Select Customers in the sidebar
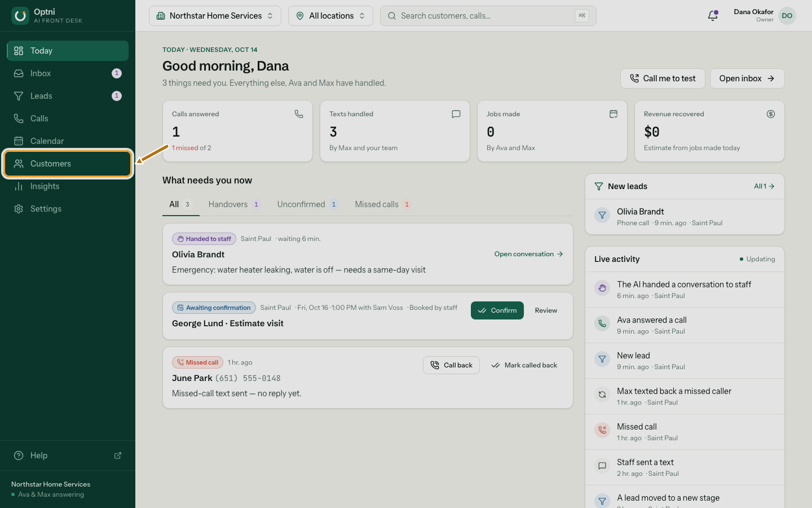Image resolution: width=812 pixels, height=508 pixels. point(68,164)
